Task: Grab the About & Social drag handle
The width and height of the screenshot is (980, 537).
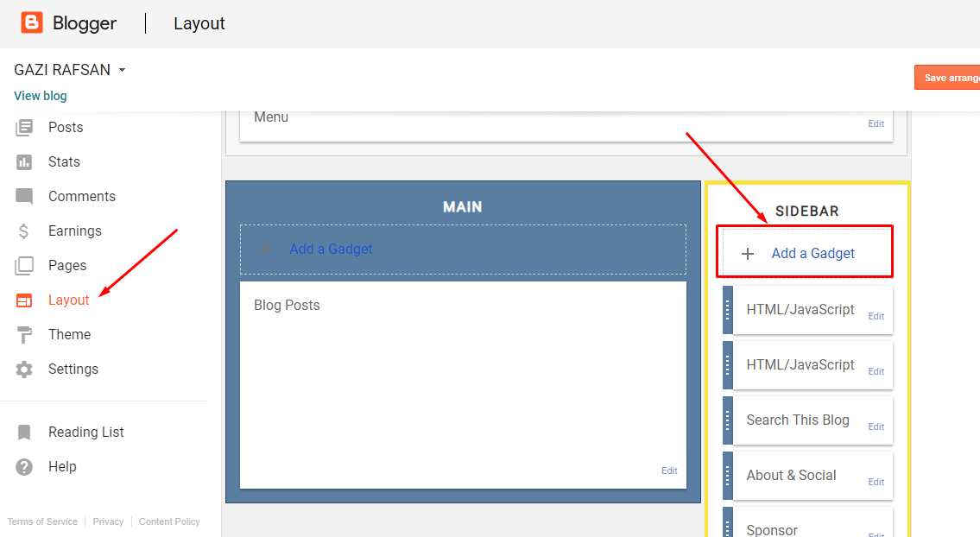Action: (x=728, y=475)
